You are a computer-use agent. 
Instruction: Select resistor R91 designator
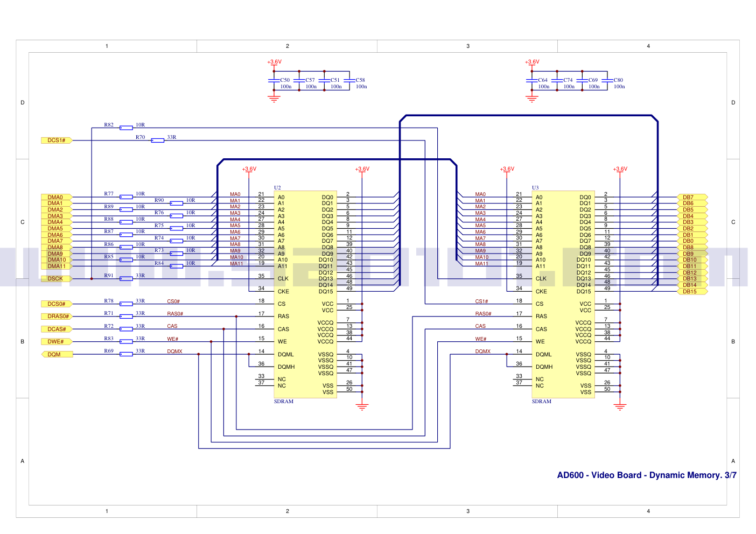click(x=109, y=276)
